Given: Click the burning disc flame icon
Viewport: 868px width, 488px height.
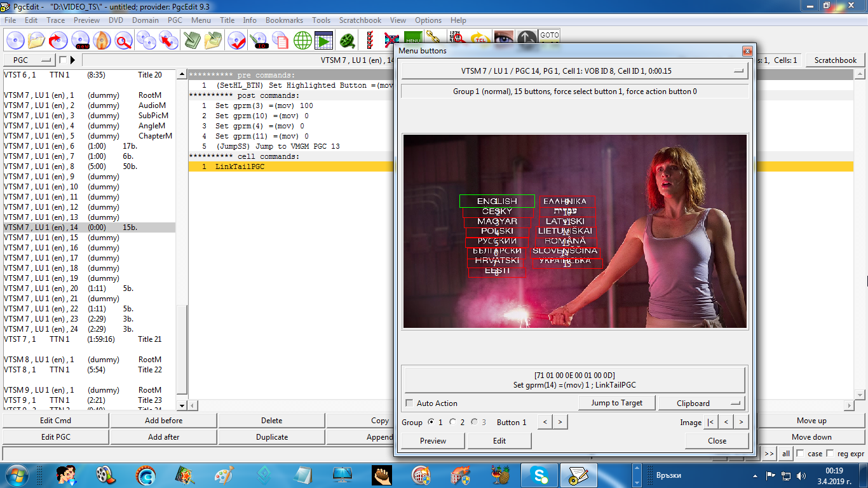Looking at the screenshot, I should (x=102, y=41).
